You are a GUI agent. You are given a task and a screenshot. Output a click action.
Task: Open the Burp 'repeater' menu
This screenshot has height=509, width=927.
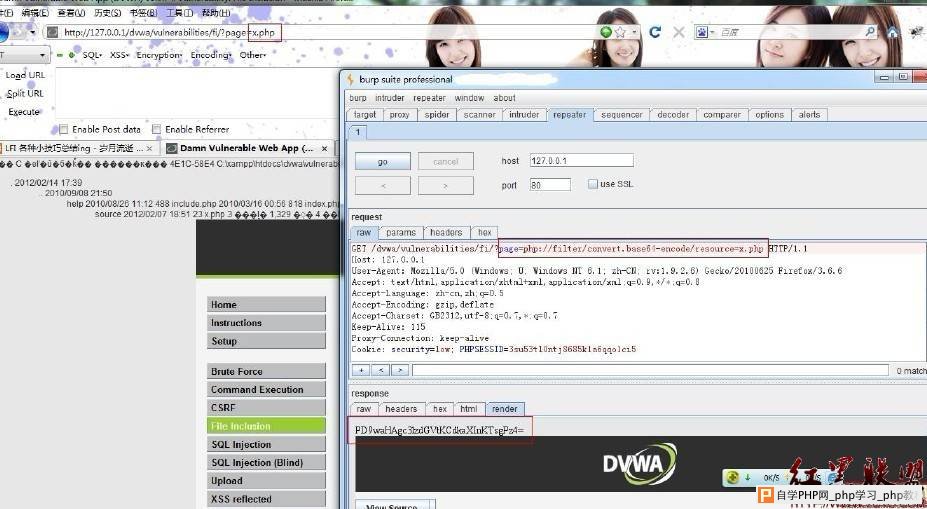429,98
